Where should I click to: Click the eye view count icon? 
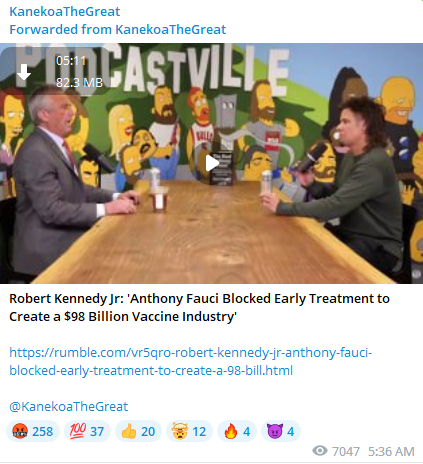point(320,451)
